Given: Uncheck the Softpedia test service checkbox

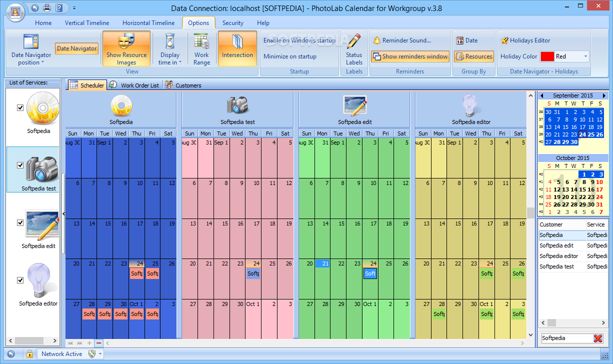Looking at the screenshot, I should click(x=20, y=165).
